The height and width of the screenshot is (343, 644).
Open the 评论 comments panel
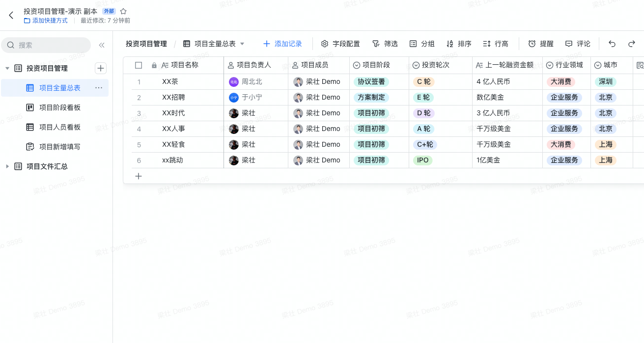point(578,44)
